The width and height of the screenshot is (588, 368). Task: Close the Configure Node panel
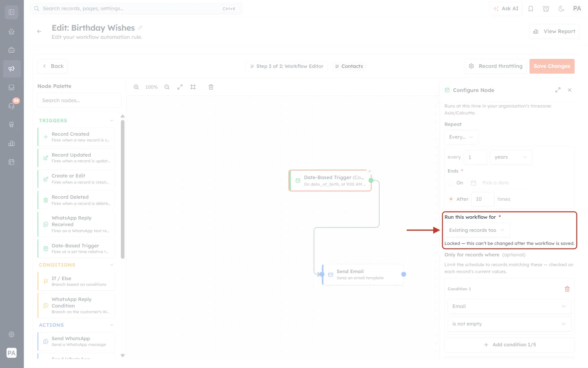[570, 90]
